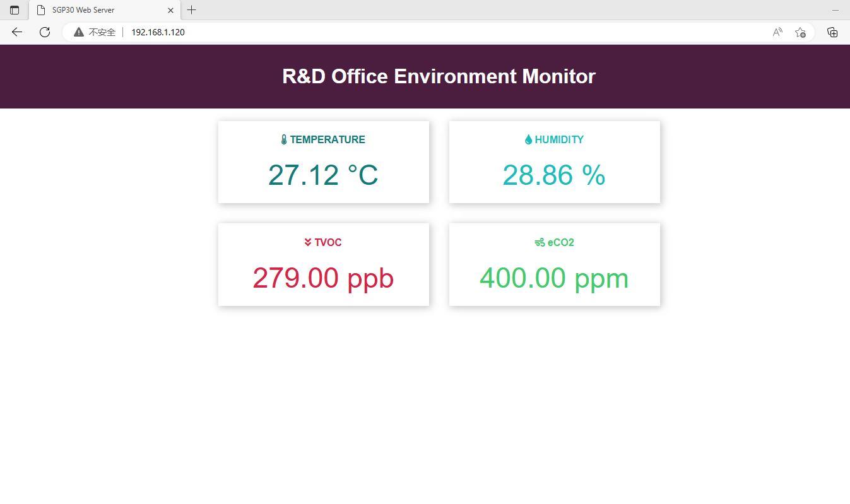The height and width of the screenshot is (504, 850).
Task: Add this page to favorites
Action: (800, 32)
